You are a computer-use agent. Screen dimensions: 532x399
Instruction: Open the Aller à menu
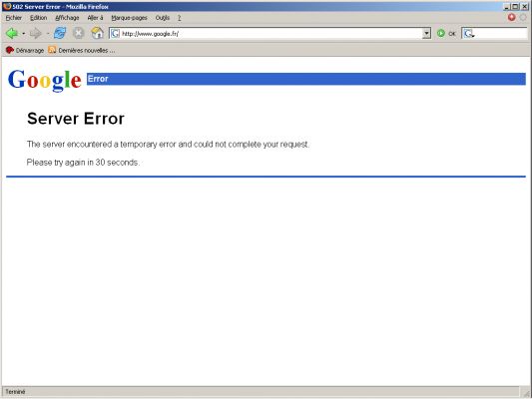(x=96, y=18)
